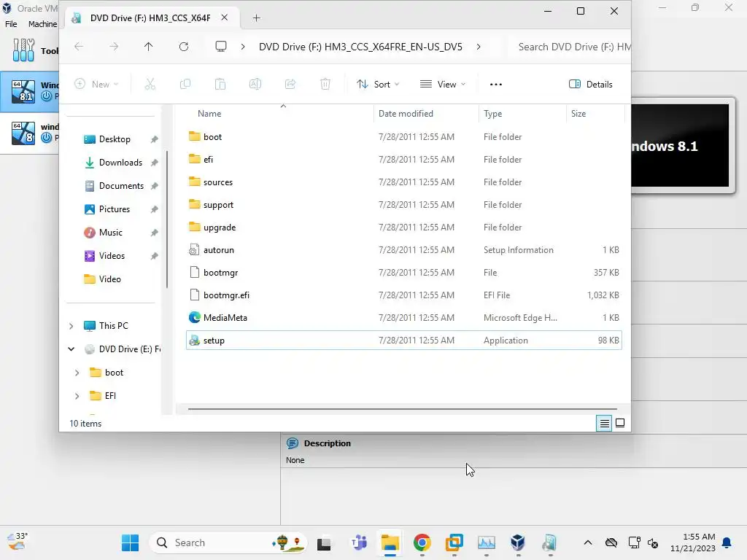
Task: Open the See more three-dots menu
Action: click(496, 85)
